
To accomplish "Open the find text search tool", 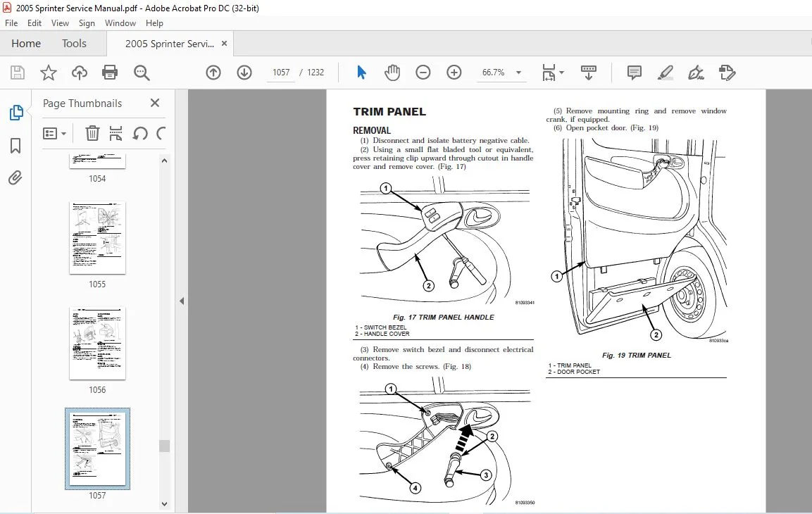I will pos(142,73).
